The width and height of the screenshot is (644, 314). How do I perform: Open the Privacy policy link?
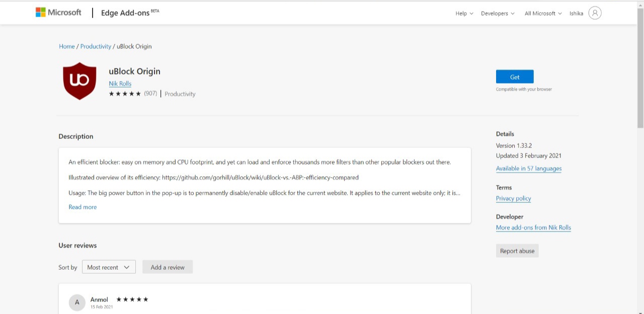[x=514, y=198]
